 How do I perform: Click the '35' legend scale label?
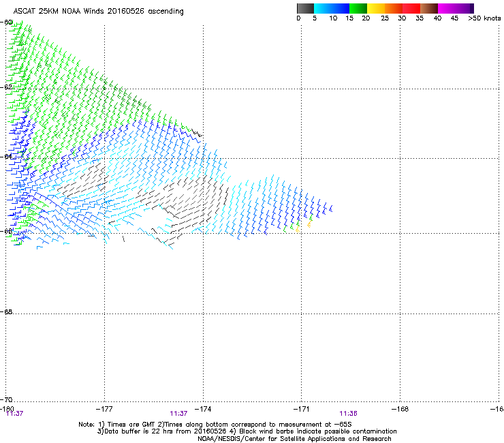(420, 18)
